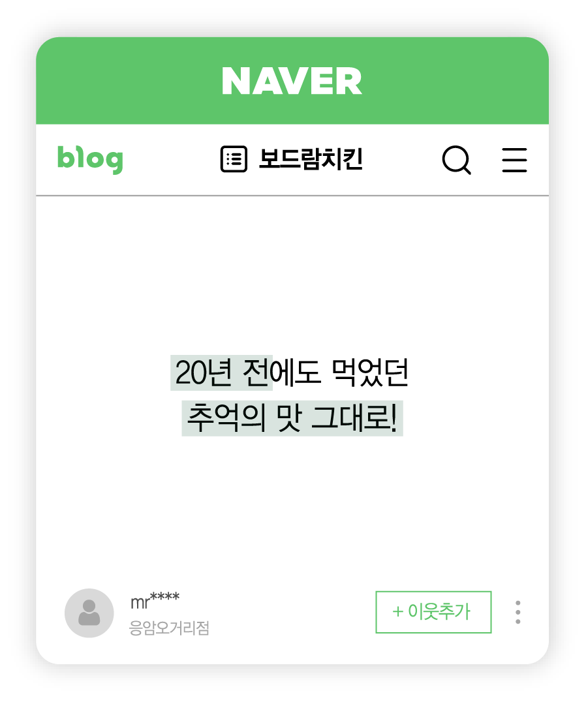The height and width of the screenshot is (702, 588).
Task: Open the three-dot more options menu
Action: (518, 612)
